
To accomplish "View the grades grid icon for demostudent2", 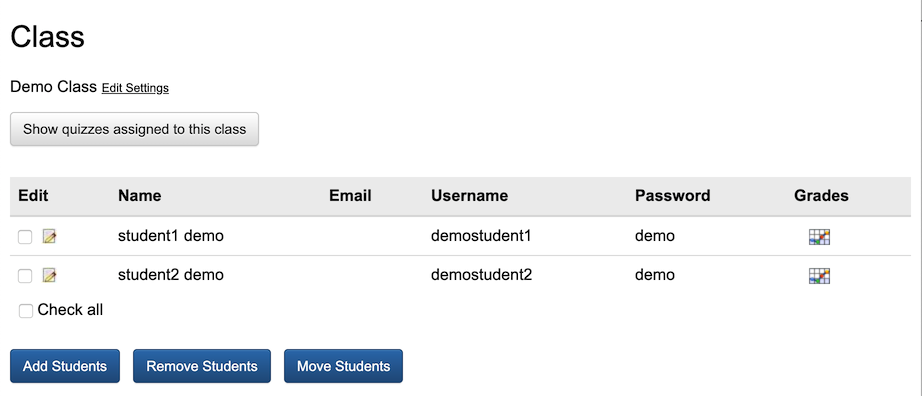I will (819, 275).
